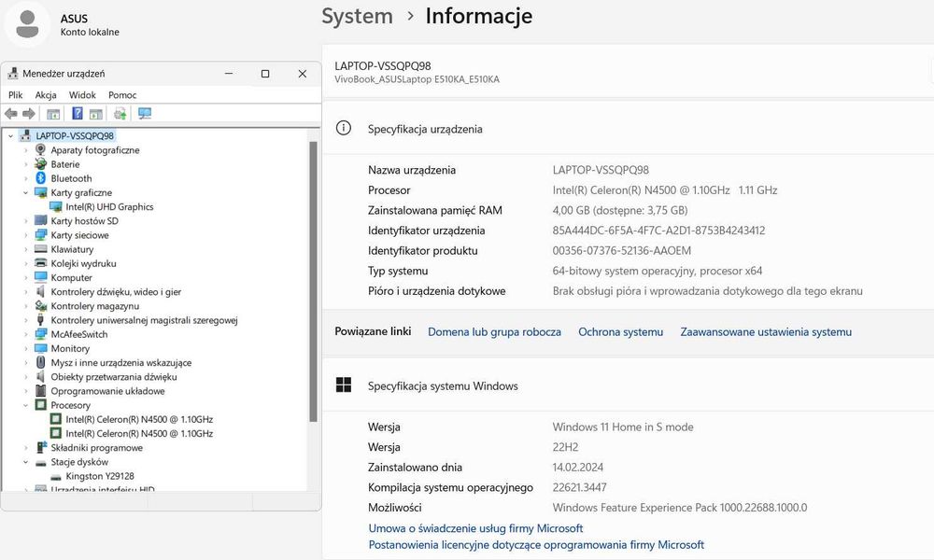
Task: Open the Akcja menu
Action: 46,94
